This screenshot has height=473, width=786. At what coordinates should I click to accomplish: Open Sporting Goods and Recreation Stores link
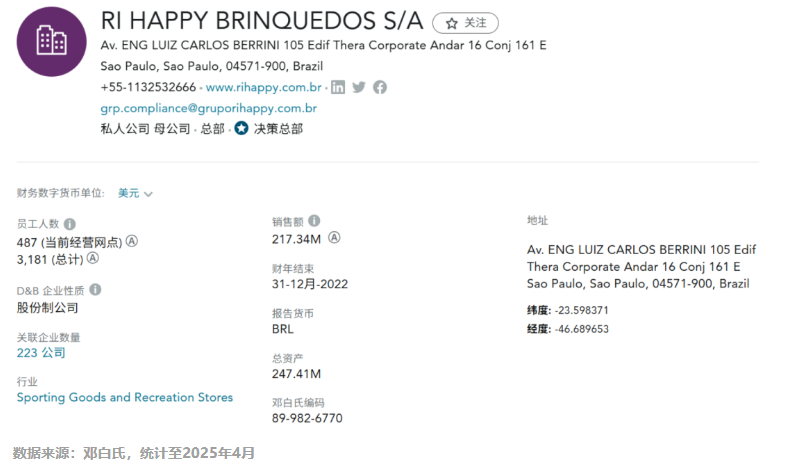[x=125, y=397]
